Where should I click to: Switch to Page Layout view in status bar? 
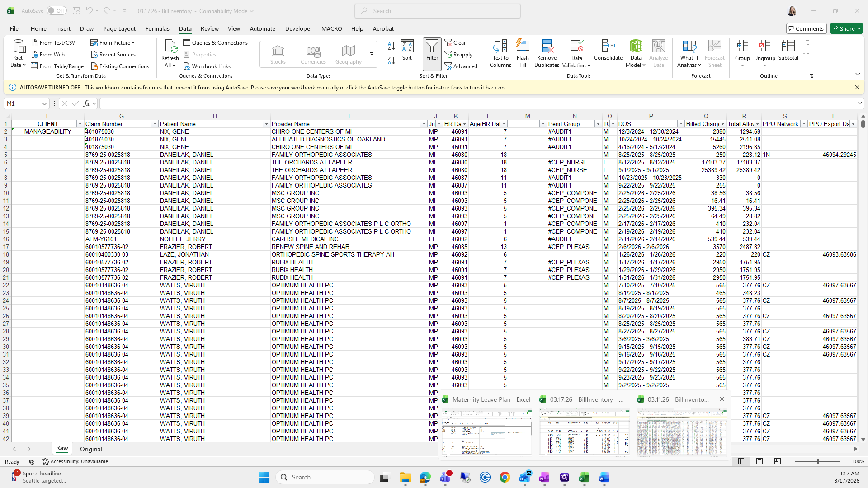coord(759,461)
